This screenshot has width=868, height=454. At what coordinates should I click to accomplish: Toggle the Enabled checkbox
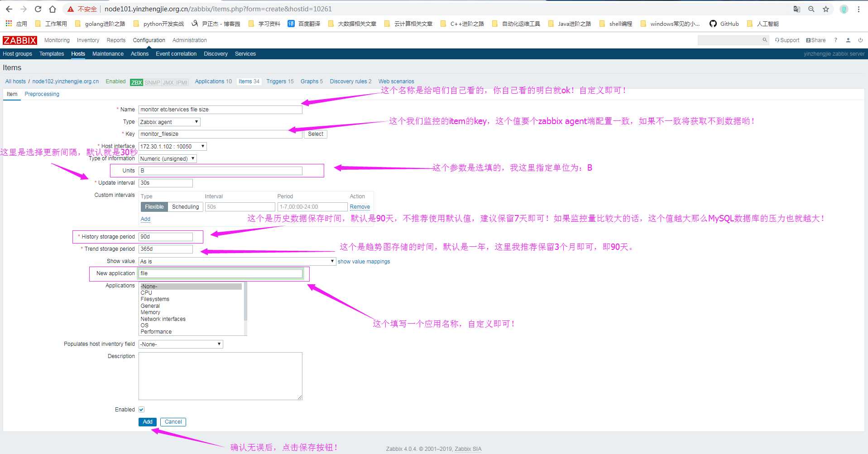(141, 410)
